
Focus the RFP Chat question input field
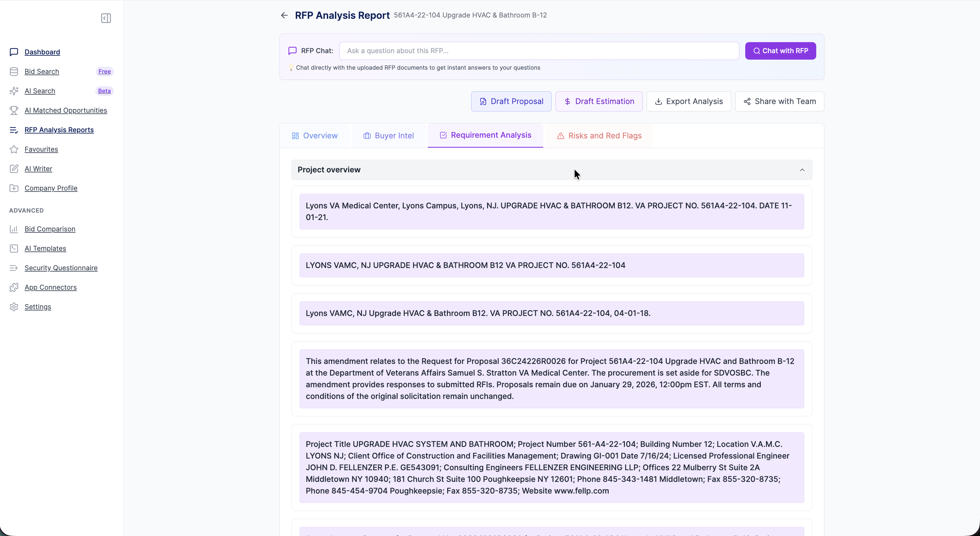coord(539,51)
